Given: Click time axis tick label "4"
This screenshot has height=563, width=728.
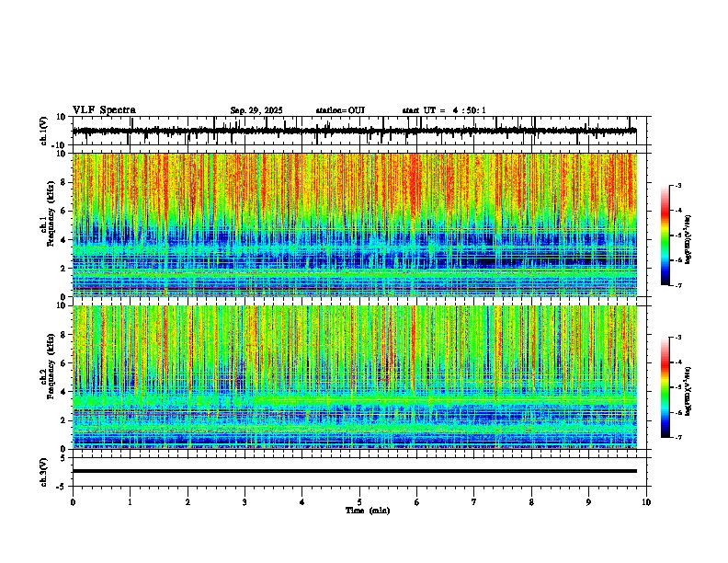Looking at the screenshot, I should 302,502.
